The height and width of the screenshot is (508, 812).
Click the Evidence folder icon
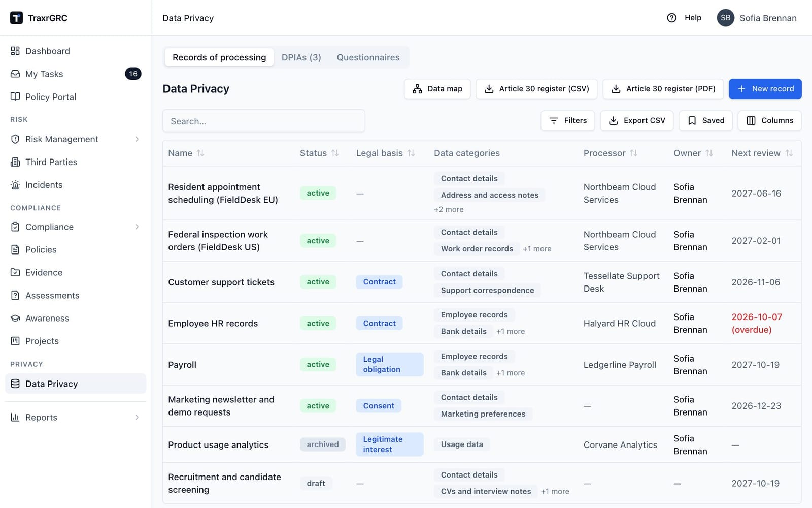[x=15, y=272]
